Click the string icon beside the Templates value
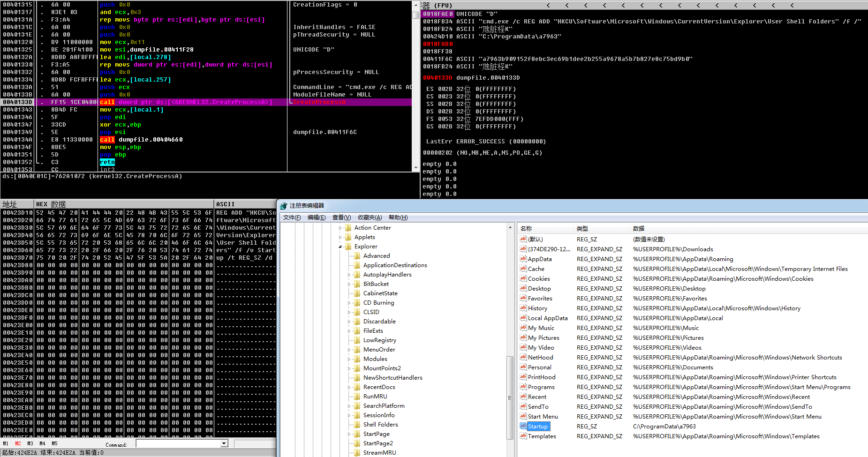The width and height of the screenshot is (868, 457). point(523,436)
